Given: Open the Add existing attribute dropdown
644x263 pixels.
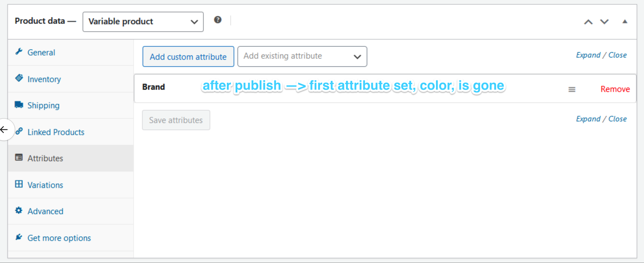Looking at the screenshot, I should pyautogui.click(x=302, y=56).
